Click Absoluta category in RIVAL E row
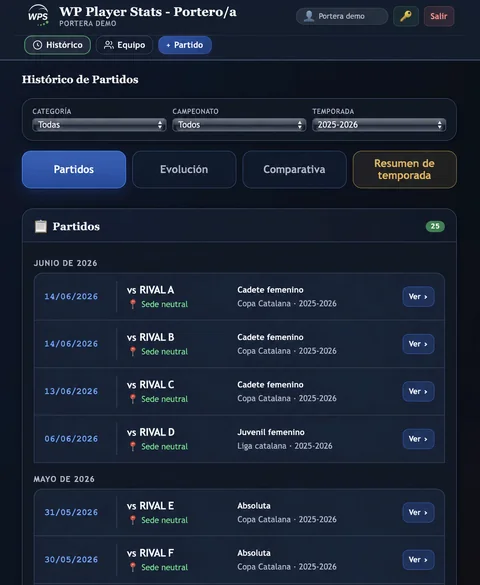Image resolution: width=480 pixels, height=585 pixels. click(254, 506)
